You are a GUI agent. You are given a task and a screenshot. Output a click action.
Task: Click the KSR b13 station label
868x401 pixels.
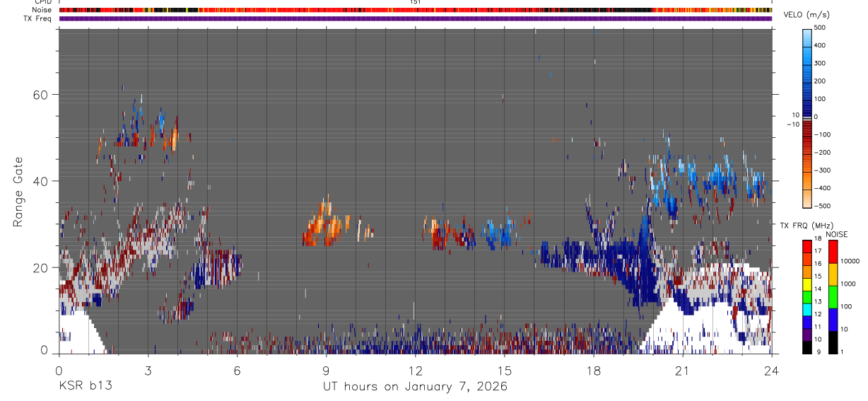pos(85,387)
